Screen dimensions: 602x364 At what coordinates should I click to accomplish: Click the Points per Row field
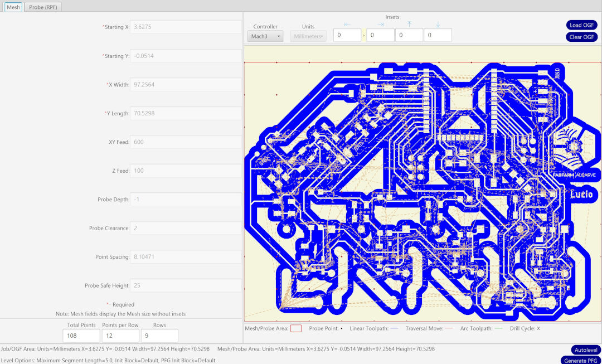[120, 336]
